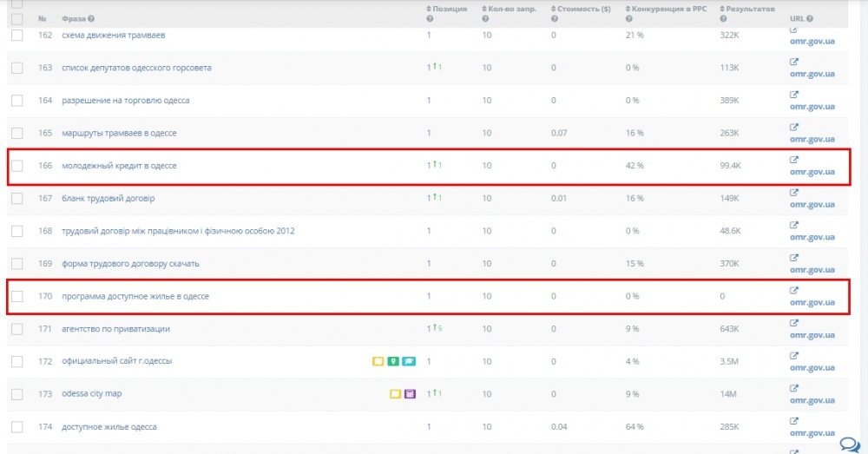Tick checkbox for row 166 молодежный кредит
Image resolution: width=868 pixels, height=454 pixels.
16,166
